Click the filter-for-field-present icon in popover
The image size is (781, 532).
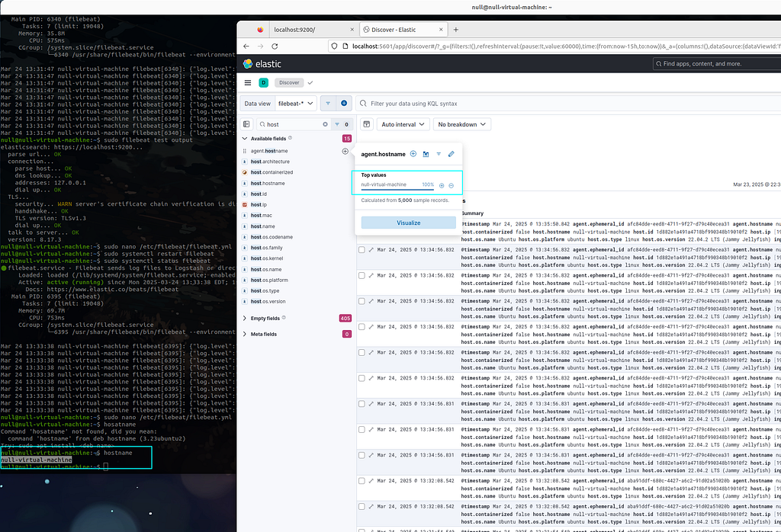pos(439,154)
